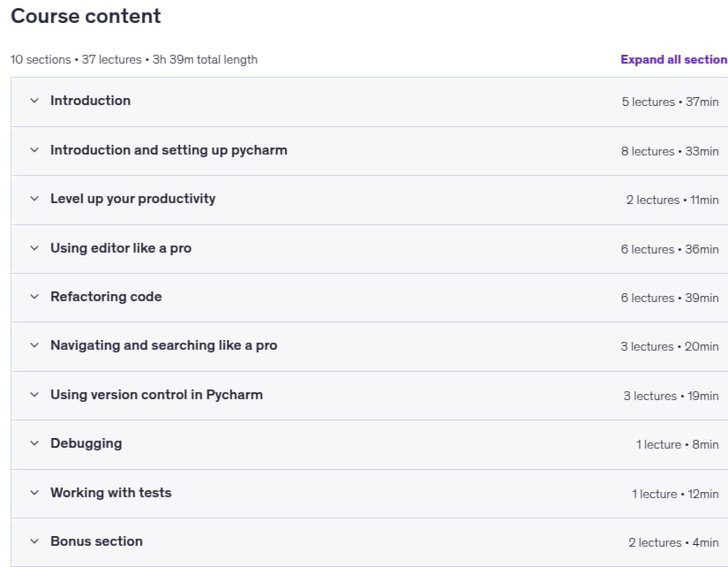Click 5 lectures • 37min text
This screenshot has height=567, width=728.
(670, 102)
